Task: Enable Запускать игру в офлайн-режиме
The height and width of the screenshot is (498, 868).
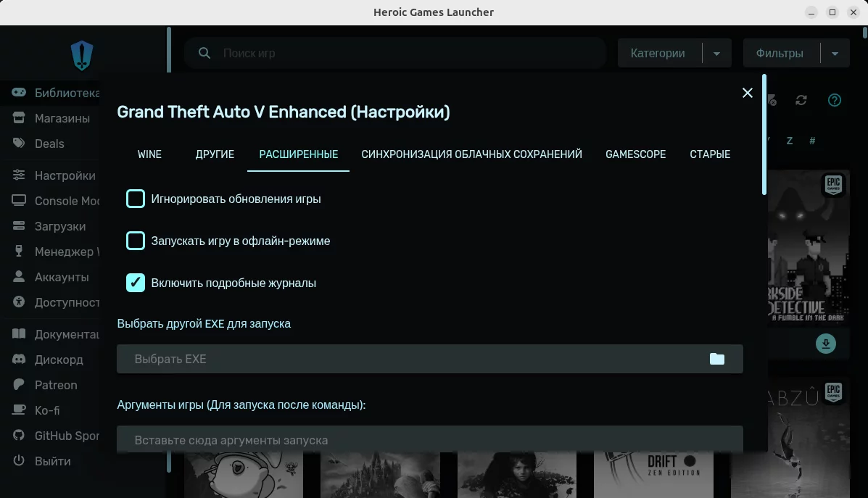Action: pos(136,241)
